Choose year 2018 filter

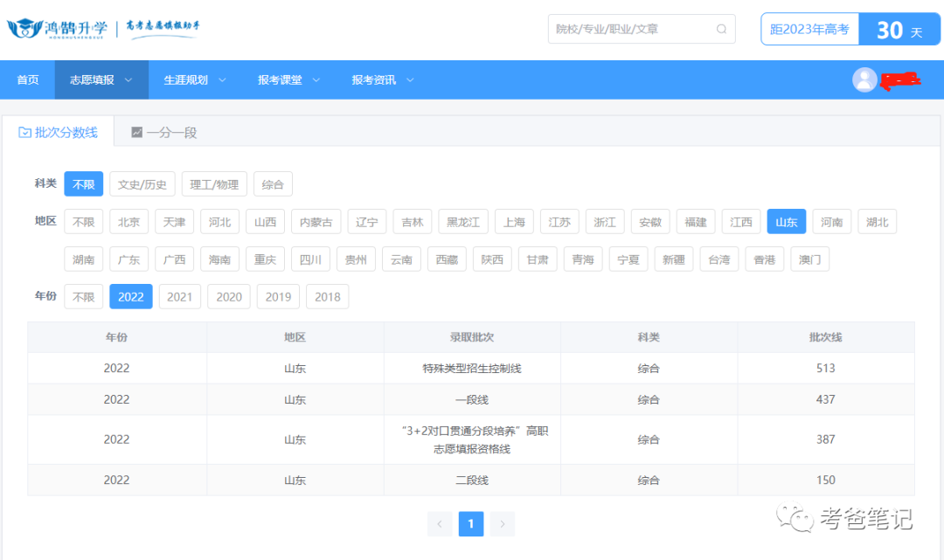[328, 296]
